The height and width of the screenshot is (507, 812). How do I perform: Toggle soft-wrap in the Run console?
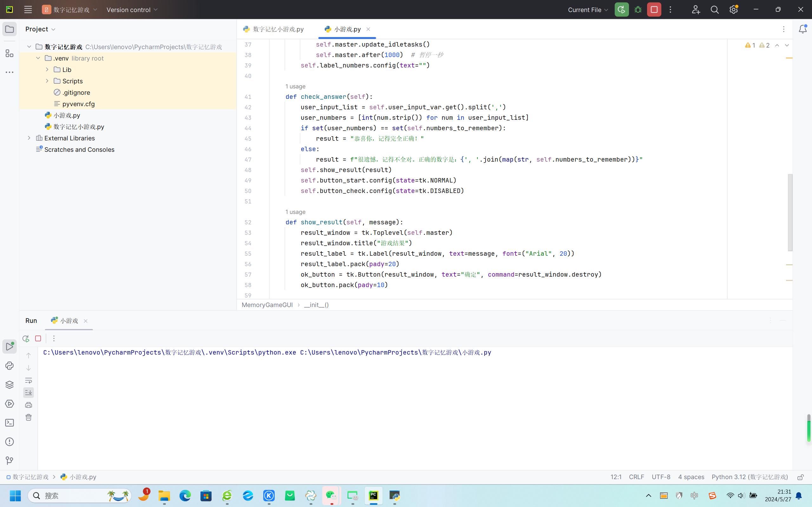click(29, 380)
